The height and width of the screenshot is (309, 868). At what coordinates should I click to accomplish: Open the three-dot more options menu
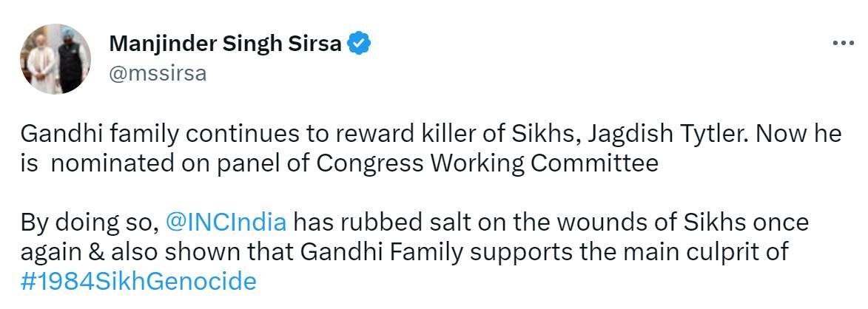click(x=843, y=44)
